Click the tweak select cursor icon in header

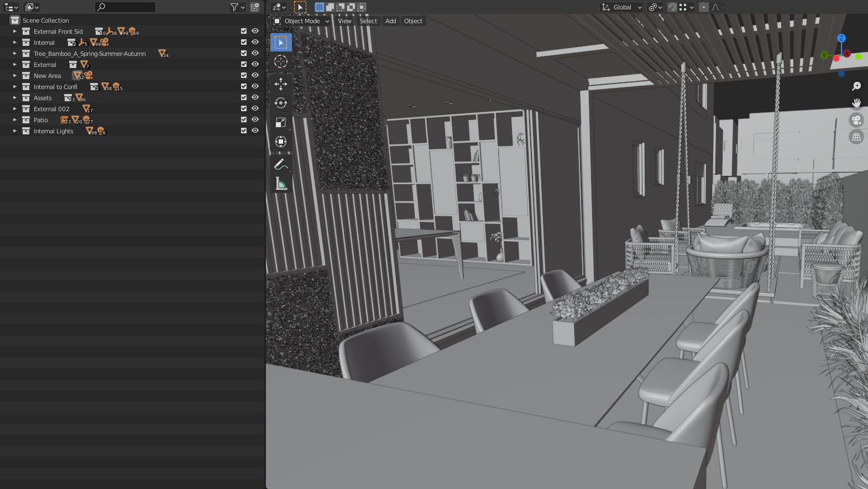tap(300, 7)
